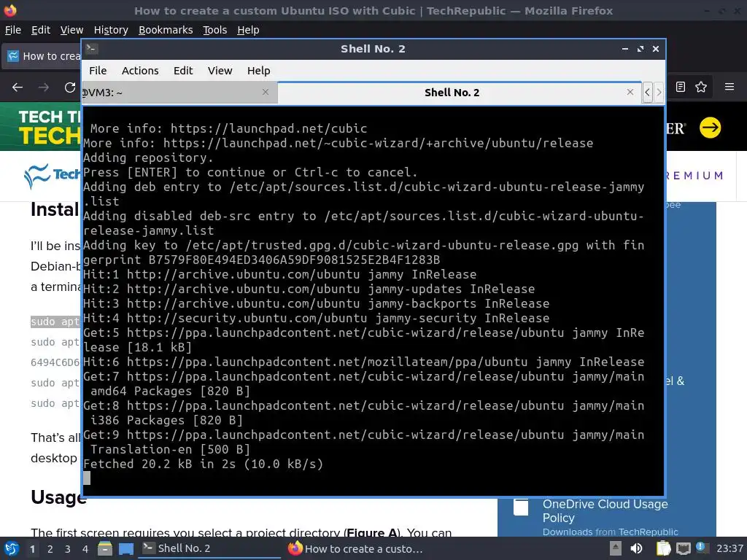
Task: Open the terminal's Edit menu
Action: click(x=183, y=71)
